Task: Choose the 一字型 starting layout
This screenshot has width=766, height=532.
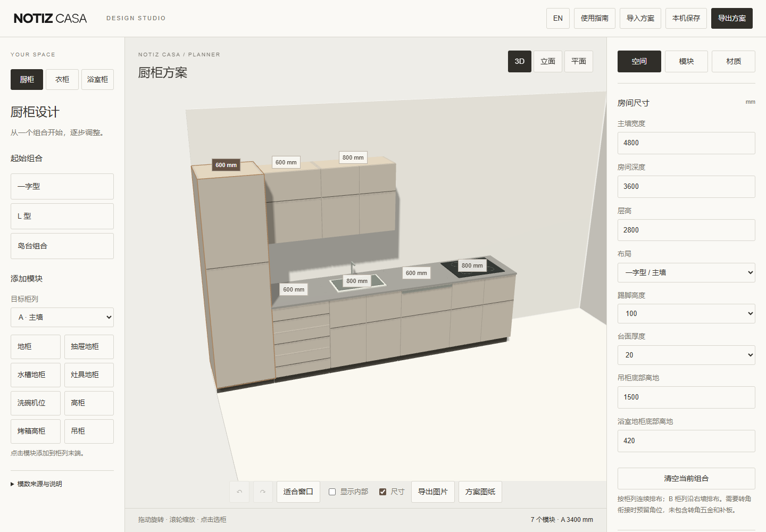Action: [x=62, y=187]
